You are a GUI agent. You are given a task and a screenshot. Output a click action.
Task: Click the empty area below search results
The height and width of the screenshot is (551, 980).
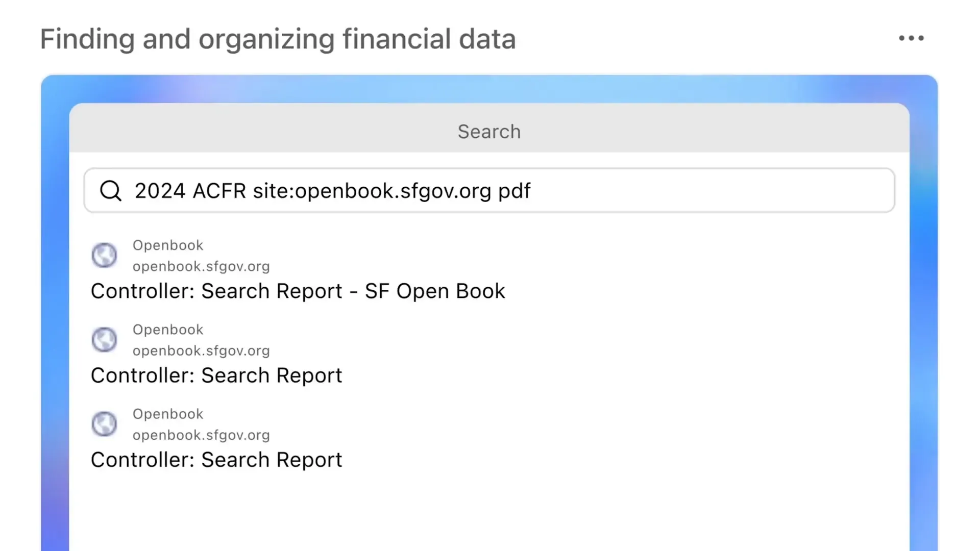pos(489,515)
